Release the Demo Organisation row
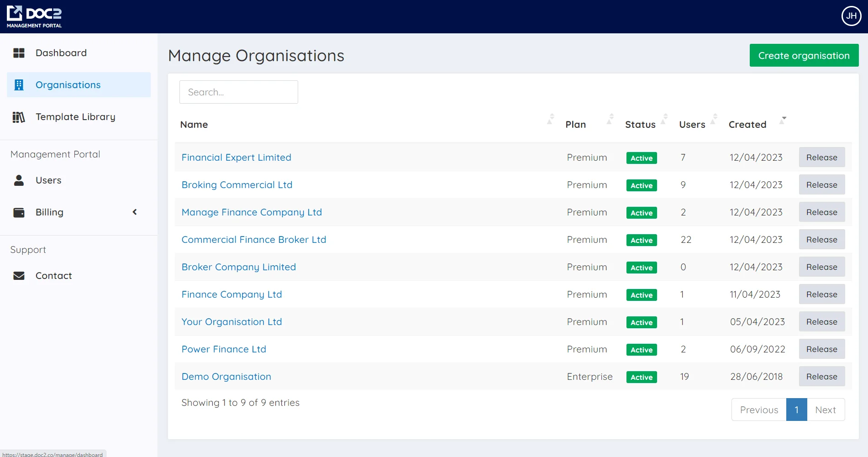Viewport: 868px width, 457px height. click(x=821, y=377)
